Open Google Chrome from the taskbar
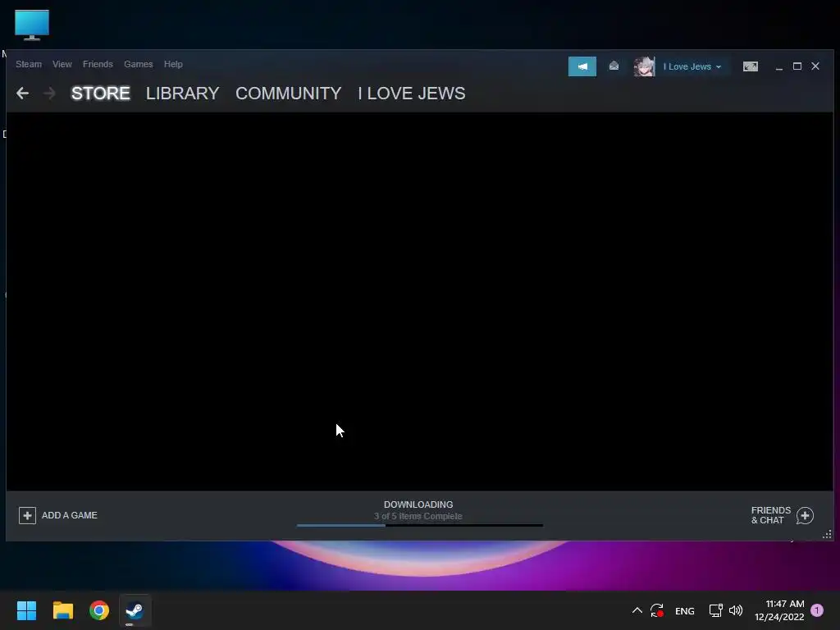Image resolution: width=840 pixels, height=630 pixels. [x=99, y=610]
